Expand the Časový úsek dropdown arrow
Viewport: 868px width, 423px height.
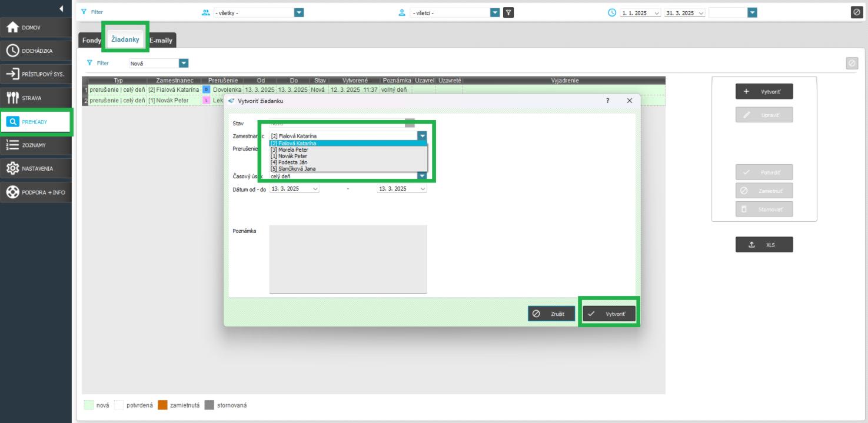tap(422, 176)
